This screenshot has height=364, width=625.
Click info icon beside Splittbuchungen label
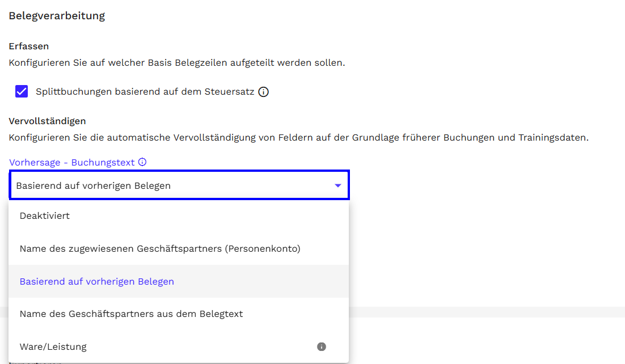263,92
